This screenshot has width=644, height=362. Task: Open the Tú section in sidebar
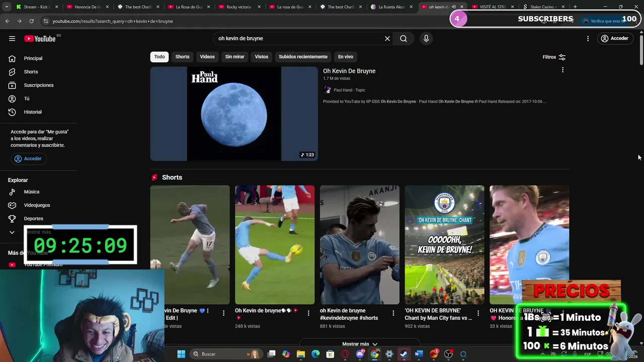pyautogui.click(x=27, y=99)
